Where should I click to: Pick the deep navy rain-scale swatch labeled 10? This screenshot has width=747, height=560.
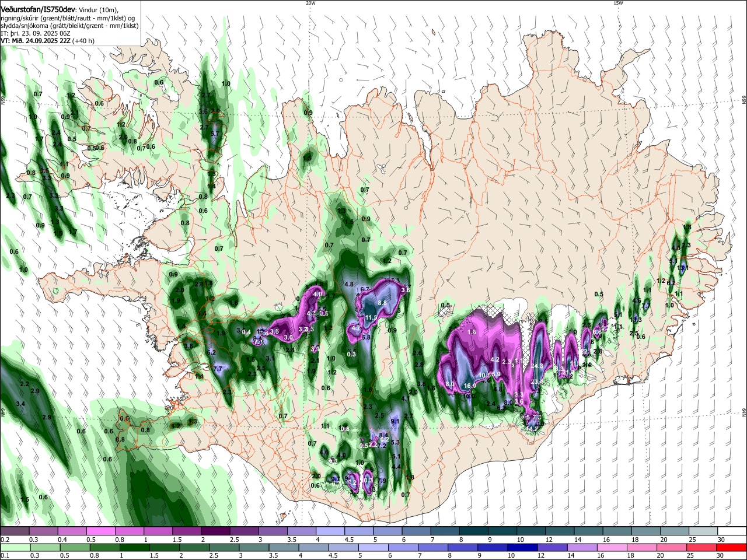pos(522,548)
